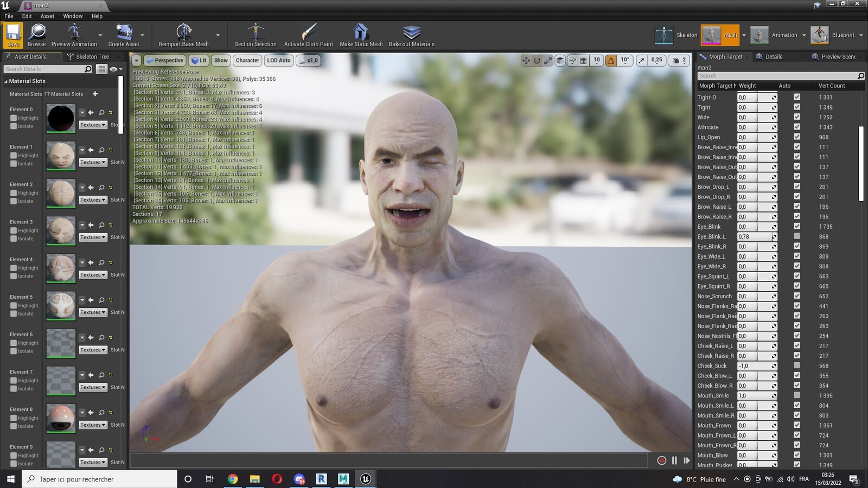The height and width of the screenshot is (488, 868).
Task: Toggle rotation snapping angle icon
Action: (x=611, y=60)
